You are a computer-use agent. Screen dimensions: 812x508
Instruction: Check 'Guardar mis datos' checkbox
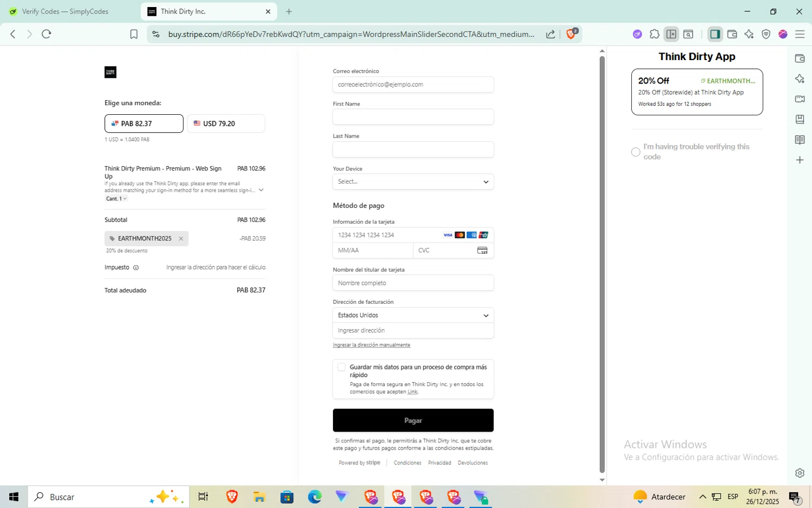click(x=342, y=367)
